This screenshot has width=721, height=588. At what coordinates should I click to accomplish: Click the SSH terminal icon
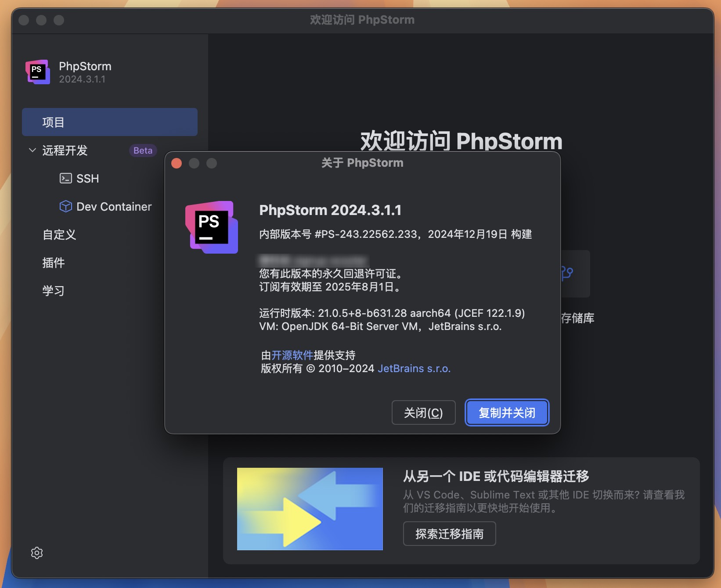pyautogui.click(x=66, y=178)
